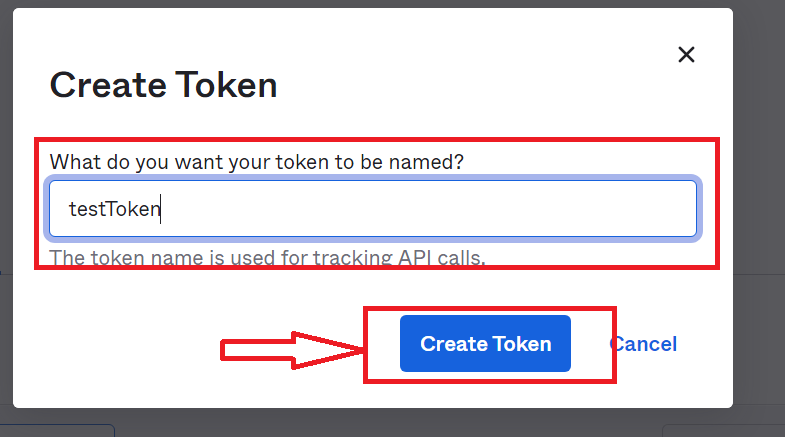Click the Create Token button
The image size is (785, 437).
click(x=485, y=344)
